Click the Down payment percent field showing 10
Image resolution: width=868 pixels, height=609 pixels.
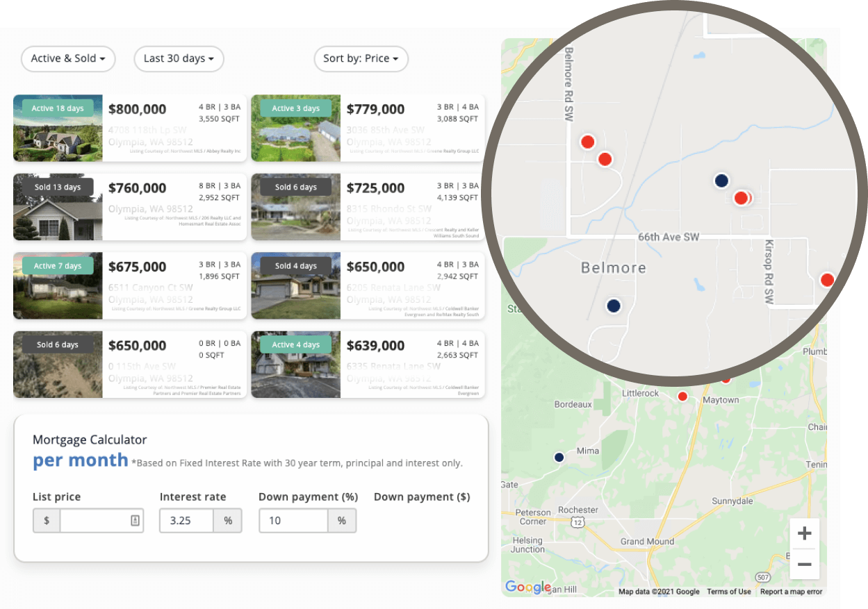click(x=293, y=520)
